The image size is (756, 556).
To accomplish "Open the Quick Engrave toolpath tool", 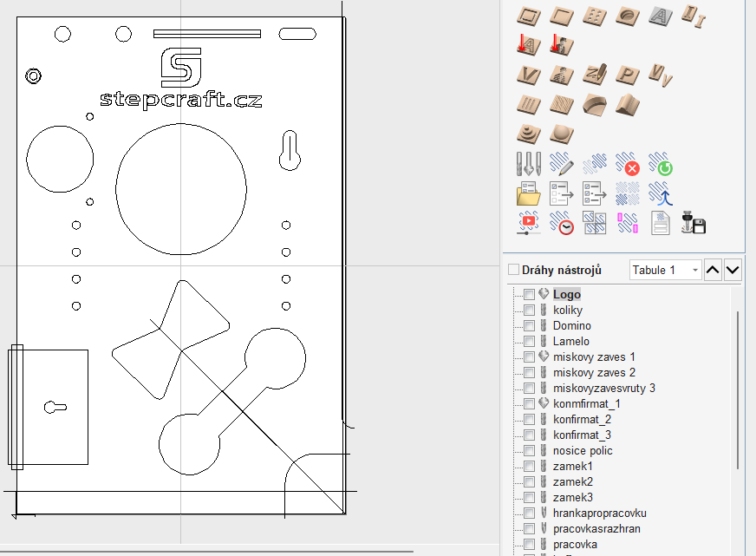I will [x=661, y=16].
